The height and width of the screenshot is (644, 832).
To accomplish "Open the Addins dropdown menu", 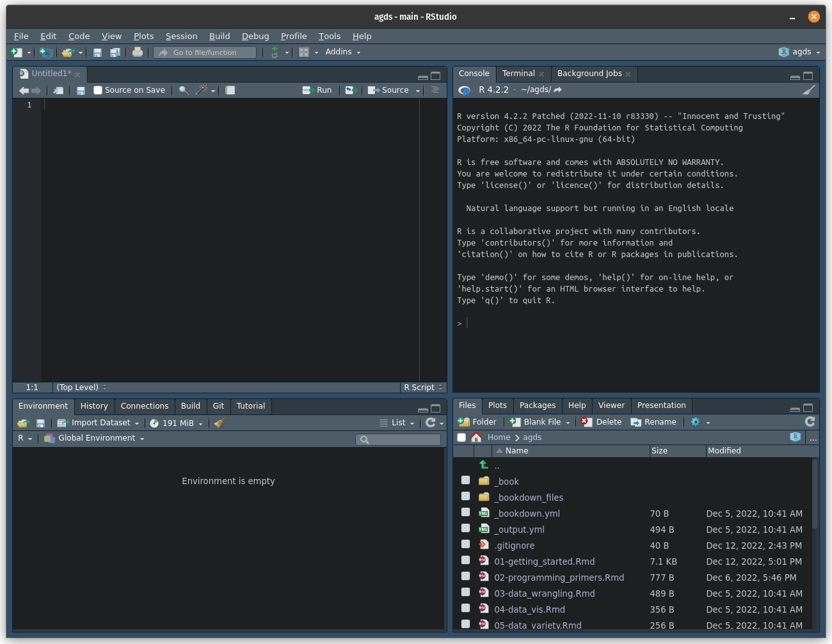I will coord(342,52).
